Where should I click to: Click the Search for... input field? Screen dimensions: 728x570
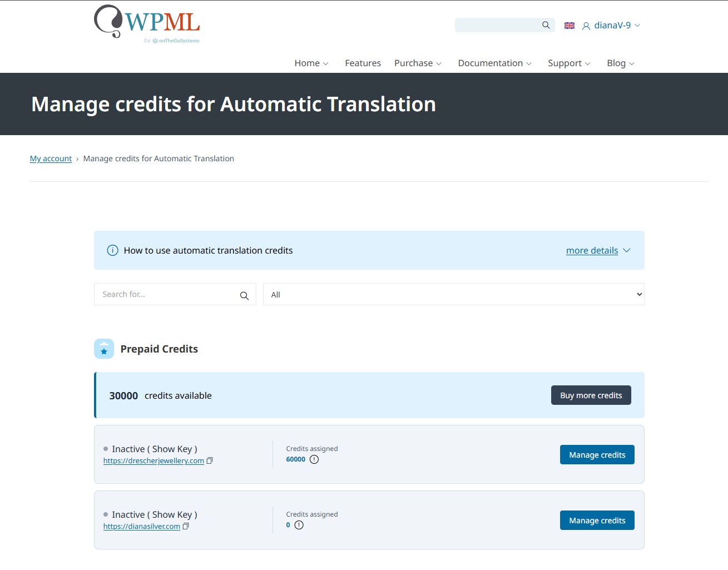175,294
